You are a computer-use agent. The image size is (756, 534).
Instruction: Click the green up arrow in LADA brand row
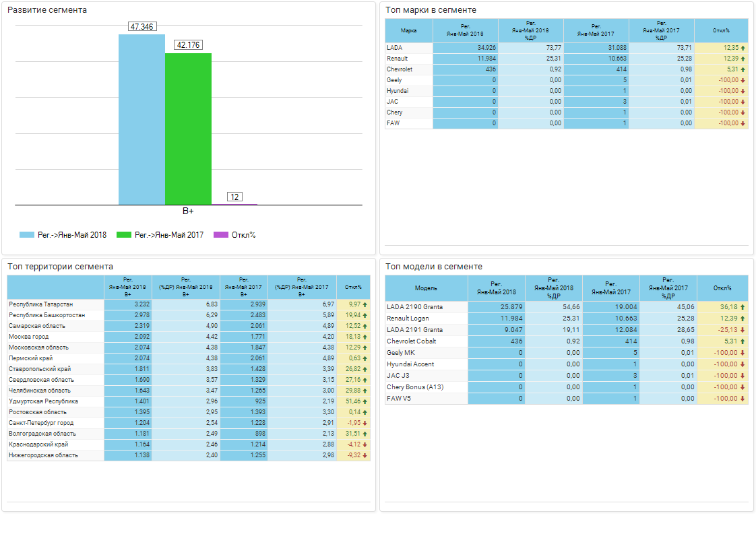[743, 48]
